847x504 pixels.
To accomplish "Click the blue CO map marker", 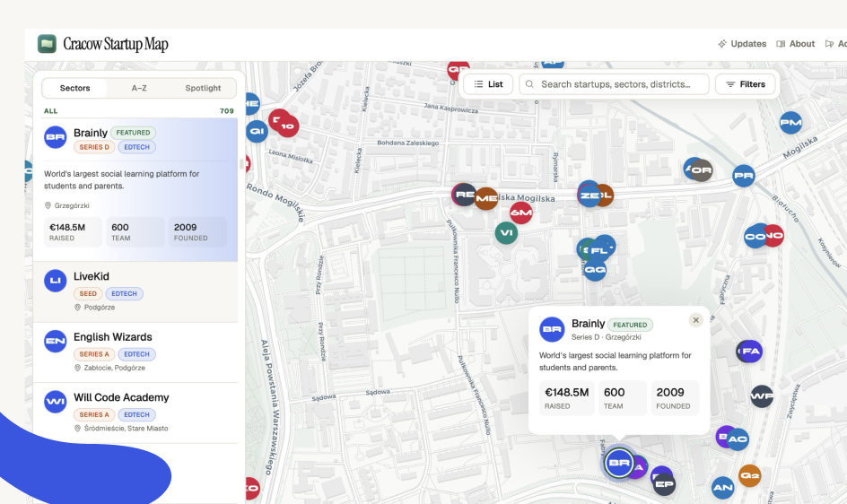I will tap(755, 237).
